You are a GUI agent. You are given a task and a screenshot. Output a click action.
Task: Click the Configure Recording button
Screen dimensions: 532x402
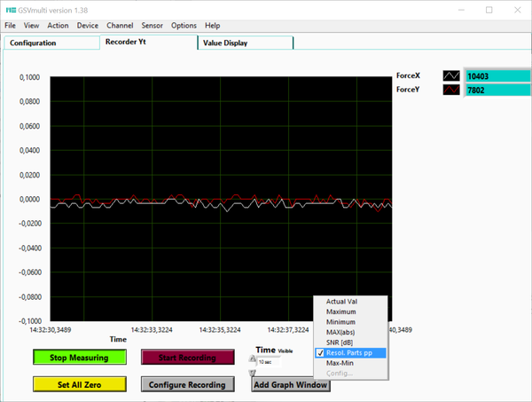188,385
